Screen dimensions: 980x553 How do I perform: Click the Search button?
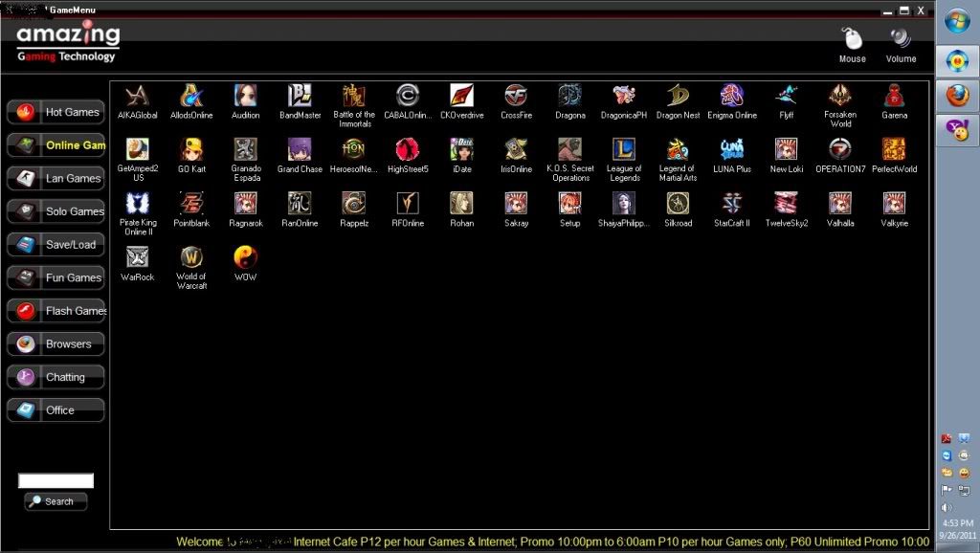pos(56,501)
